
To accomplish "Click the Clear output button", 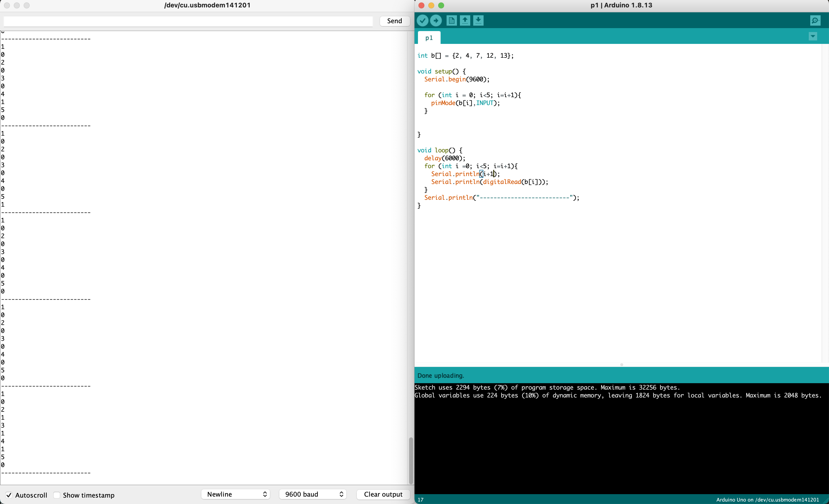I will pyautogui.click(x=383, y=494).
